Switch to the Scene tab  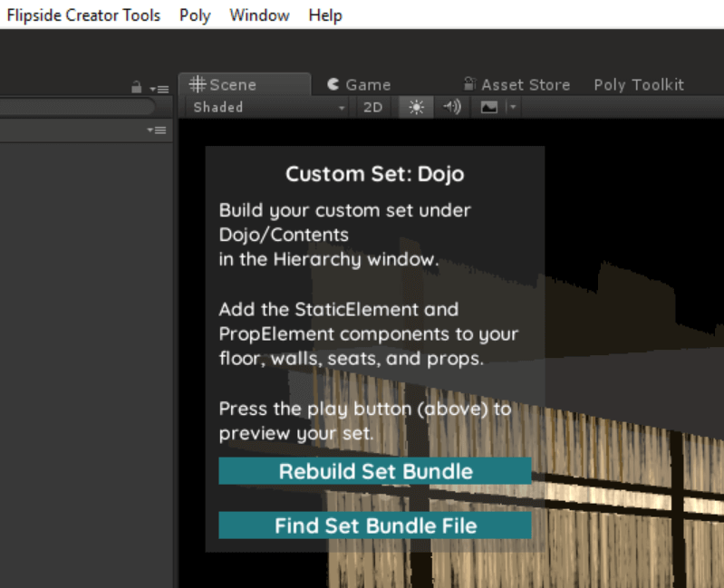tap(245, 84)
